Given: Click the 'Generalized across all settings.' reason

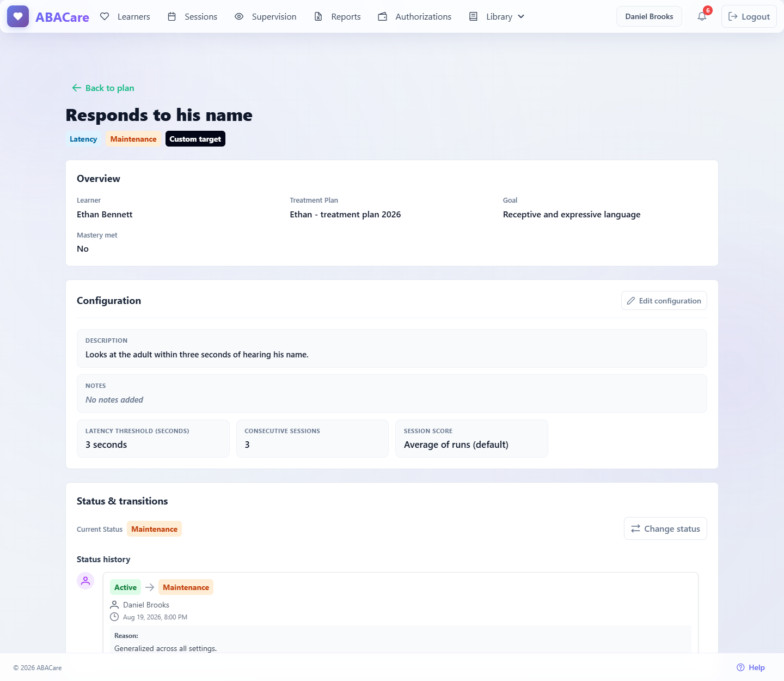Looking at the screenshot, I should 166,648.
